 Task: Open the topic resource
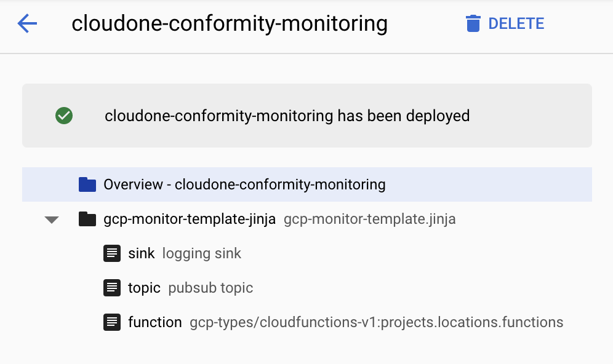[x=144, y=288]
